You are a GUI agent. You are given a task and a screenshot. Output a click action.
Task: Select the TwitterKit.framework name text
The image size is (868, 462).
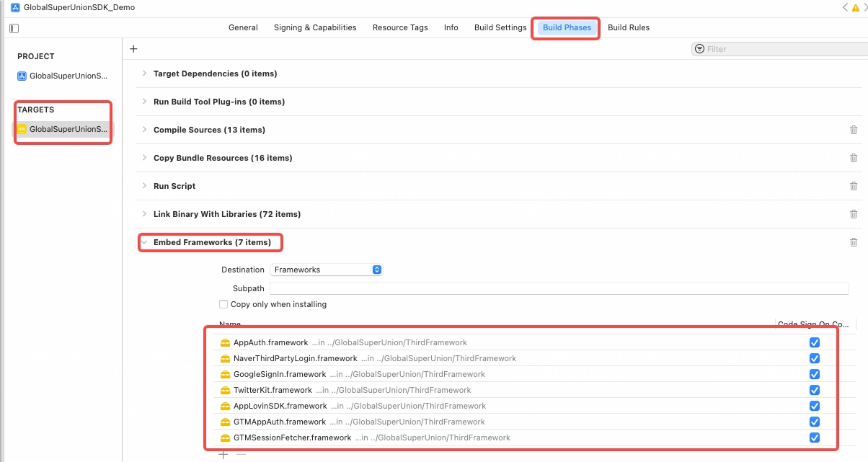point(273,390)
